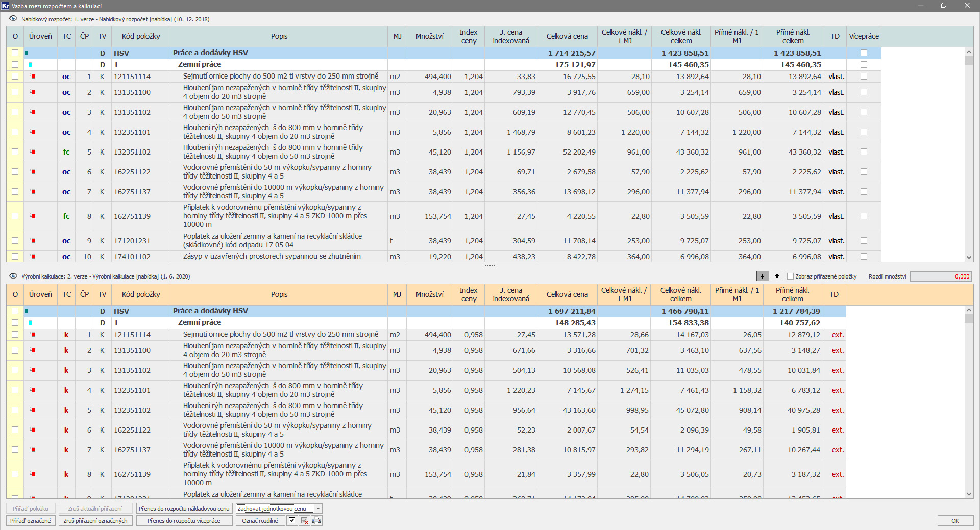Image resolution: width=980 pixels, height=530 pixels.
Task: Click the eye icon beside Nabídkový rozpočet
Action: click(13, 19)
